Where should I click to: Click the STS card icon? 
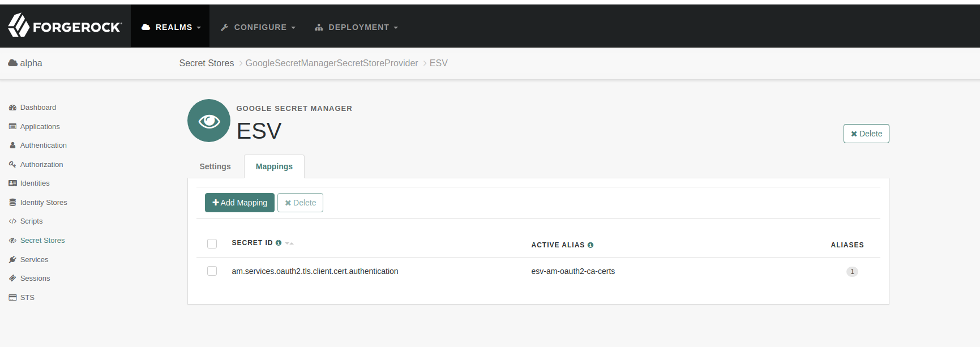pyautogui.click(x=12, y=298)
